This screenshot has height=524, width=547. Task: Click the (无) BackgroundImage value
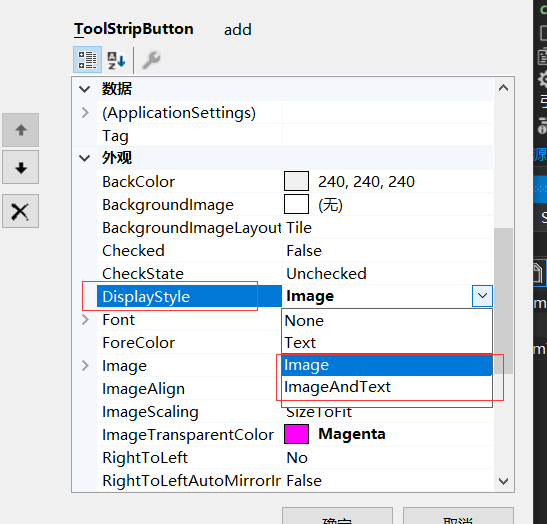330,205
